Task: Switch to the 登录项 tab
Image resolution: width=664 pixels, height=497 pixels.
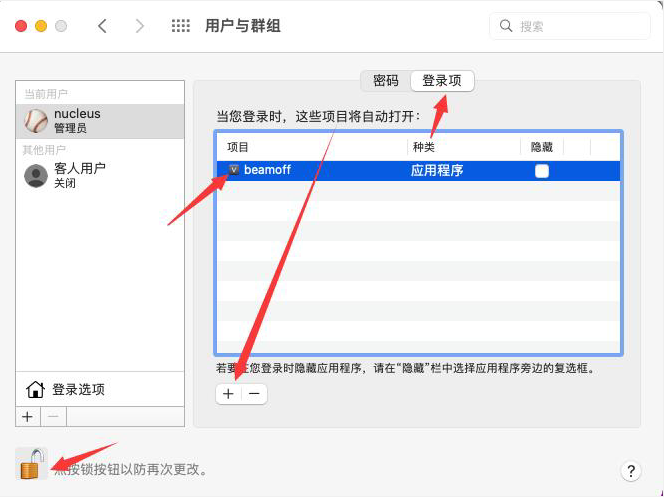Action: (442, 80)
